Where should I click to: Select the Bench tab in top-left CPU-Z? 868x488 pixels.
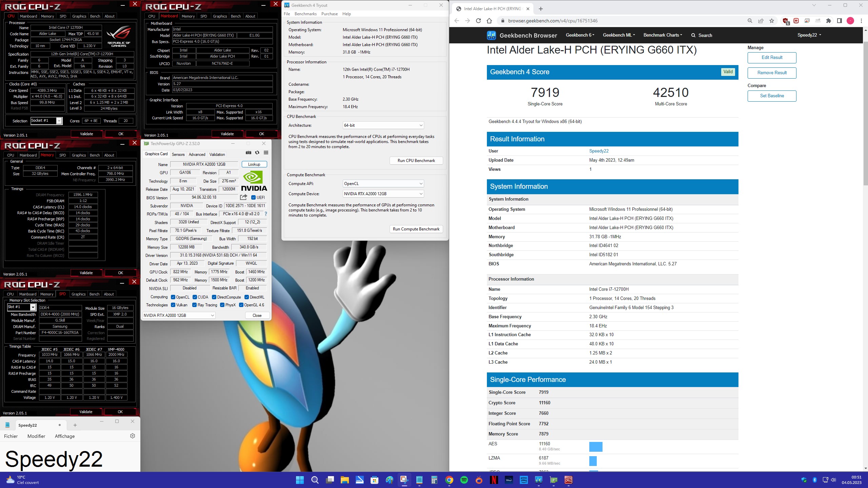pyautogui.click(x=95, y=16)
